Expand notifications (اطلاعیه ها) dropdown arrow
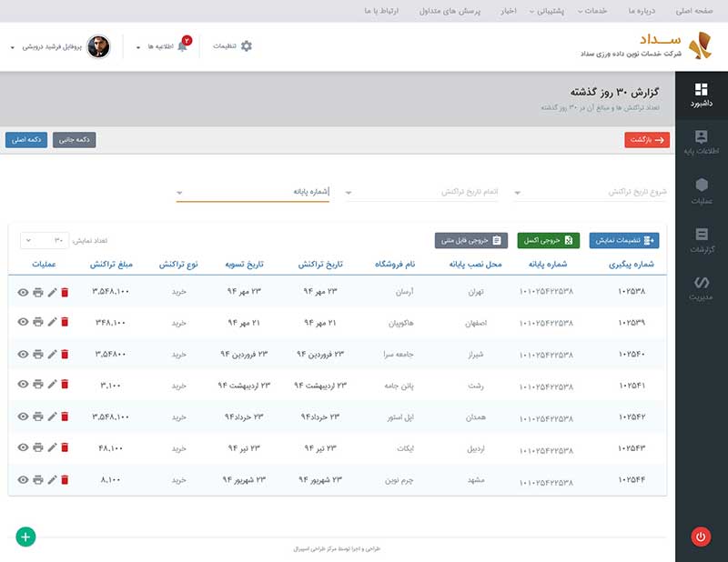Screen dimensions: 728x562 [x=138, y=47]
